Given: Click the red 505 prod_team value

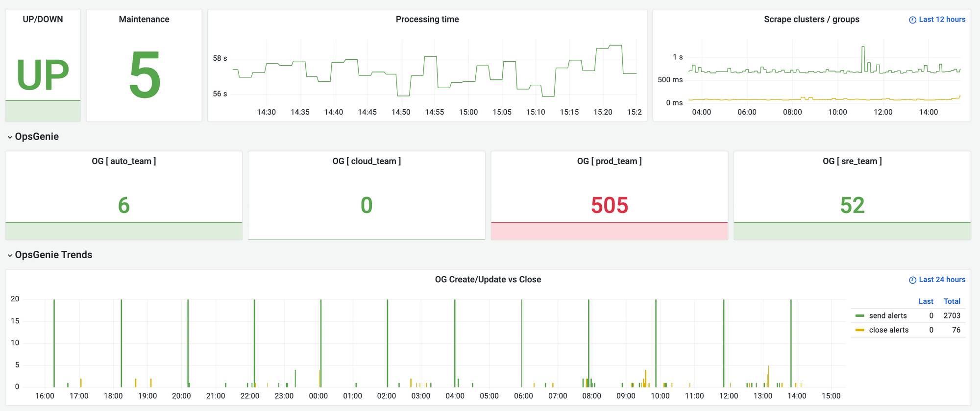Looking at the screenshot, I should pos(610,205).
